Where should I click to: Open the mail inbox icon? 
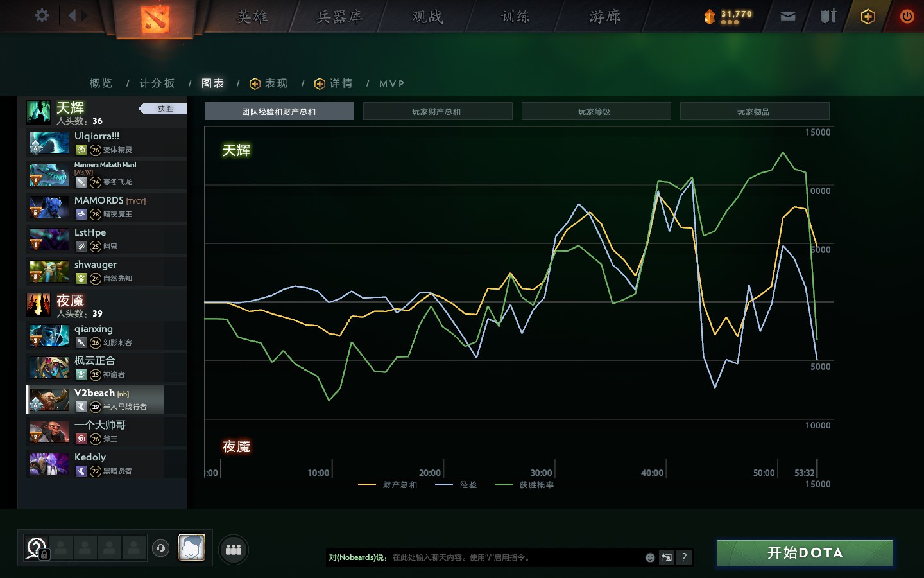788,16
